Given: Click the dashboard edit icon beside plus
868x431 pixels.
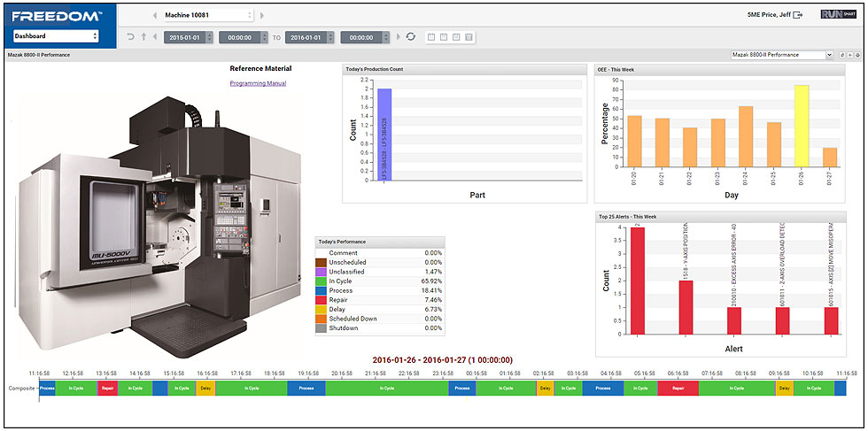Looking at the screenshot, I should 842,55.
